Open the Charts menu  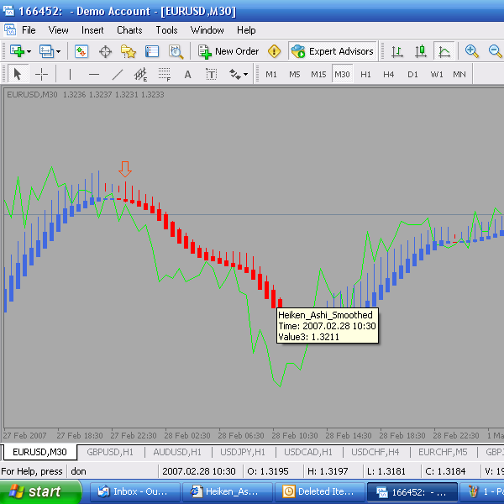click(129, 30)
